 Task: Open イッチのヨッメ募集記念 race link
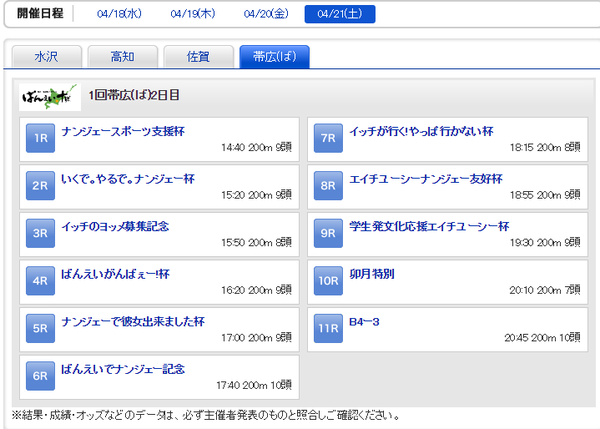coord(115,226)
